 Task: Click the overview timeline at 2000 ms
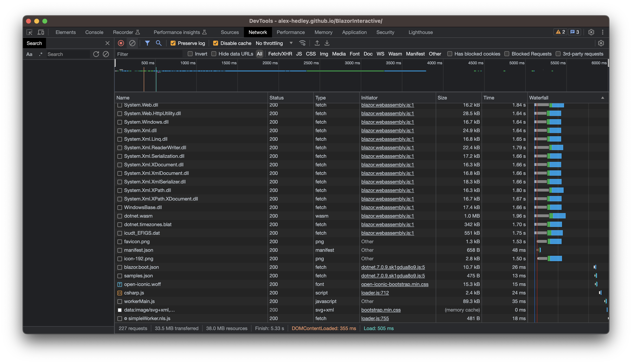278,75
